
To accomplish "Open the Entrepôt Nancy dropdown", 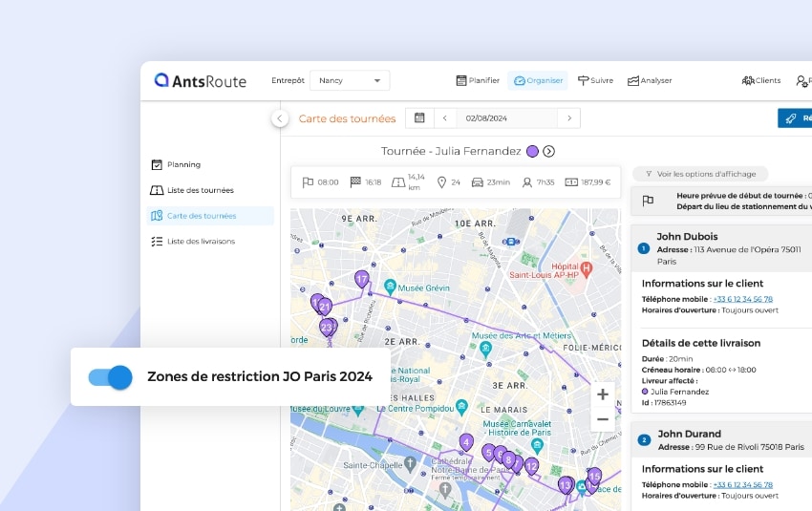I will [351, 81].
